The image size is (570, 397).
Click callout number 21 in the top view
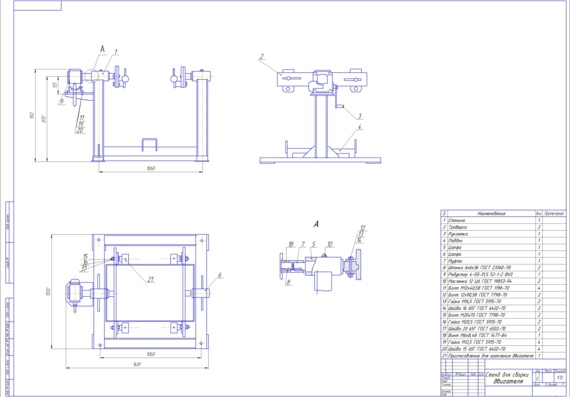click(x=151, y=280)
